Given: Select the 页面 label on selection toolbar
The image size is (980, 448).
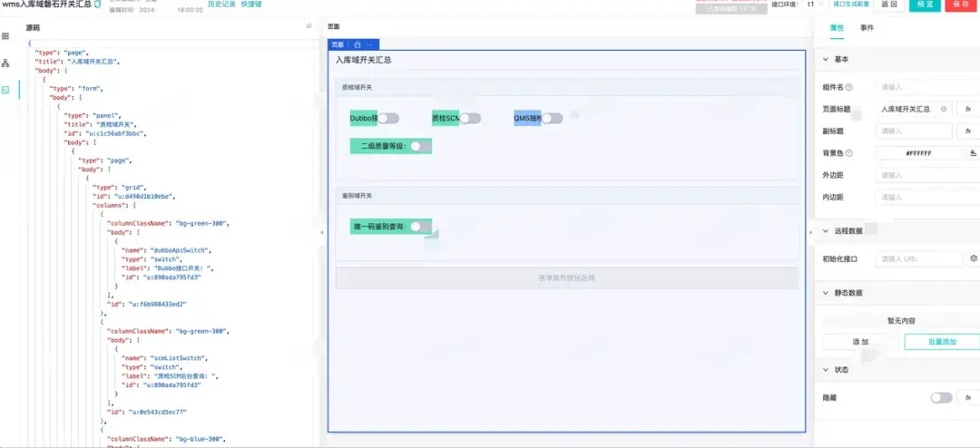Looking at the screenshot, I should (338, 45).
